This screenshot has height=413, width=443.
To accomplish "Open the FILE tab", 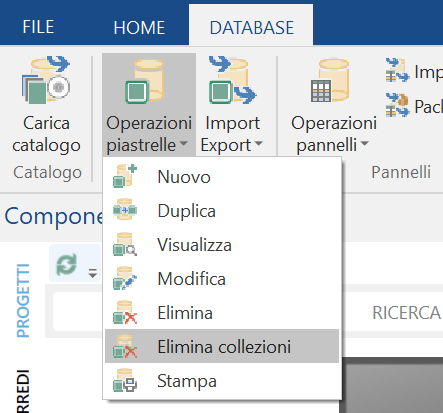I will [x=38, y=27].
